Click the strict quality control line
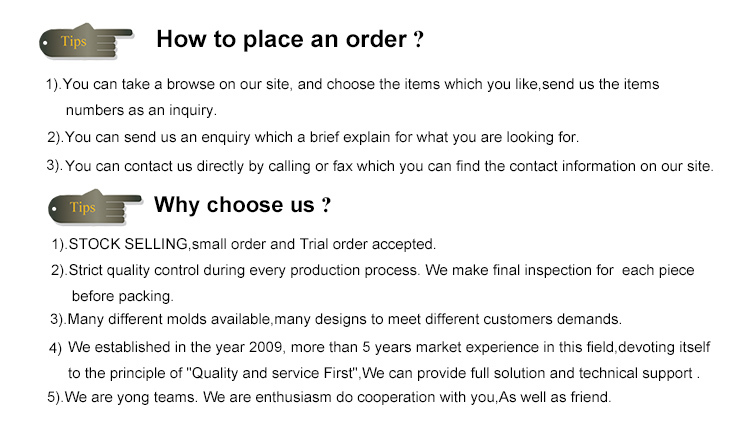 [x=373, y=270]
